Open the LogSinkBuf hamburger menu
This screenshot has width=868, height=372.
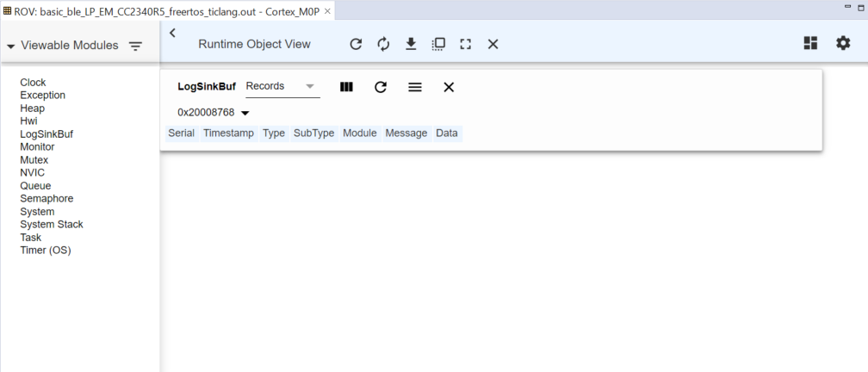[x=415, y=87]
